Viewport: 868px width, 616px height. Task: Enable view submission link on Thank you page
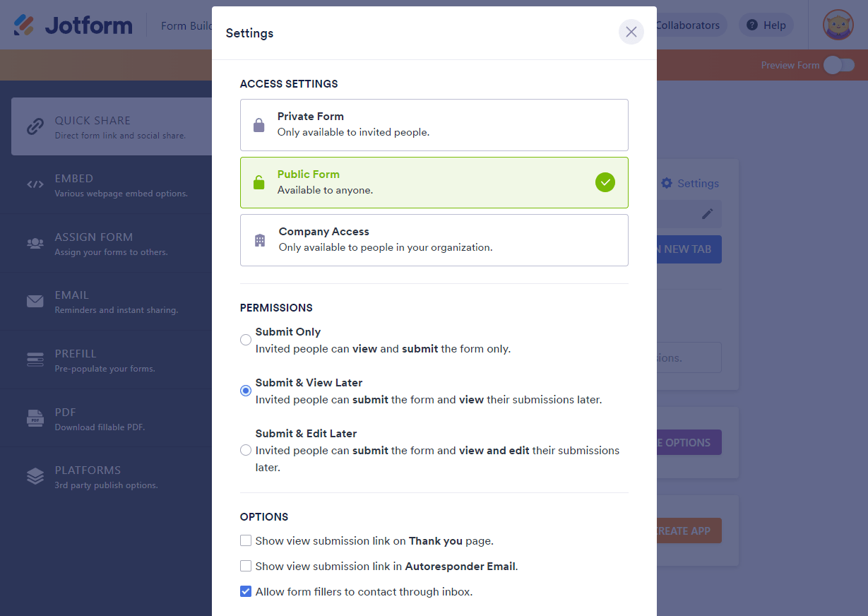click(x=246, y=540)
